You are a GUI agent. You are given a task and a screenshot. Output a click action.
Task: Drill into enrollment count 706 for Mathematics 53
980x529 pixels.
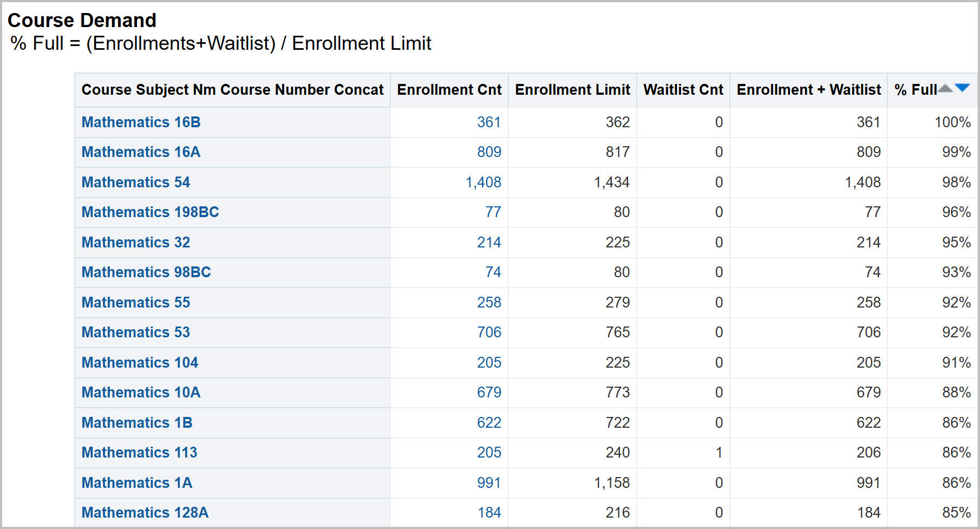point(489,332)
